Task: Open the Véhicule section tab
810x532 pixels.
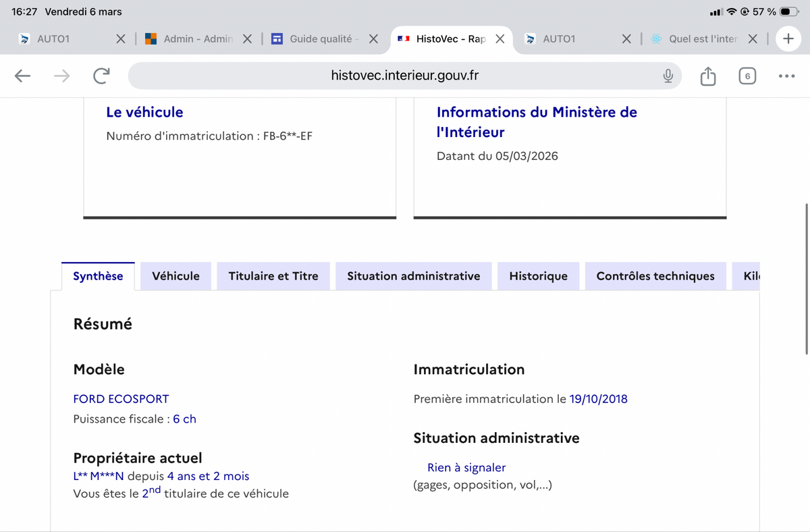Action: coord(175,276)
